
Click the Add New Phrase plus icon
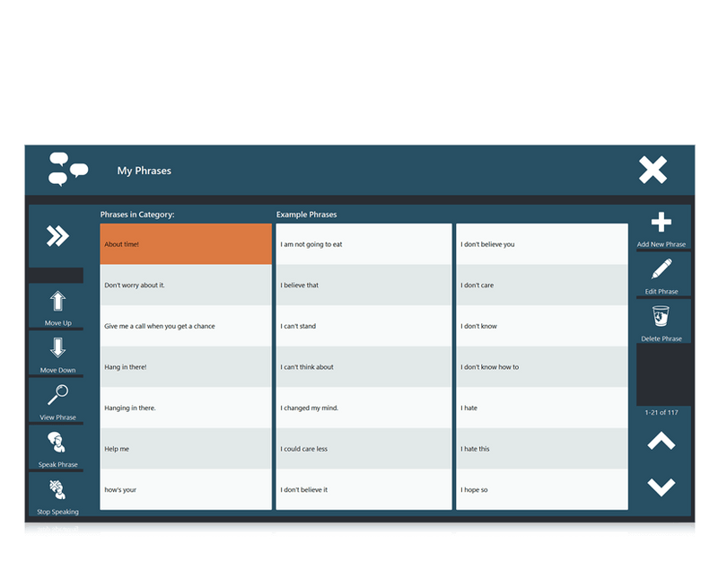[x=661, y=224]
